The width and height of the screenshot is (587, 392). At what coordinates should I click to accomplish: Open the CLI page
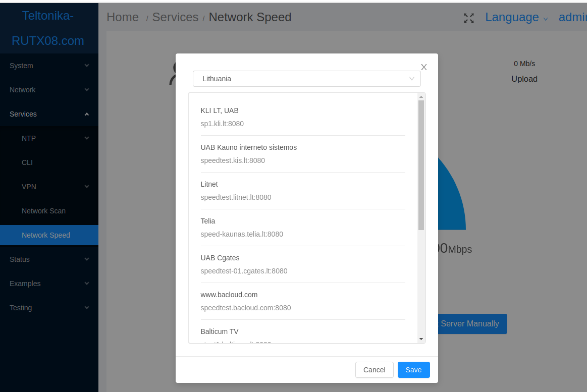[54, 162]
